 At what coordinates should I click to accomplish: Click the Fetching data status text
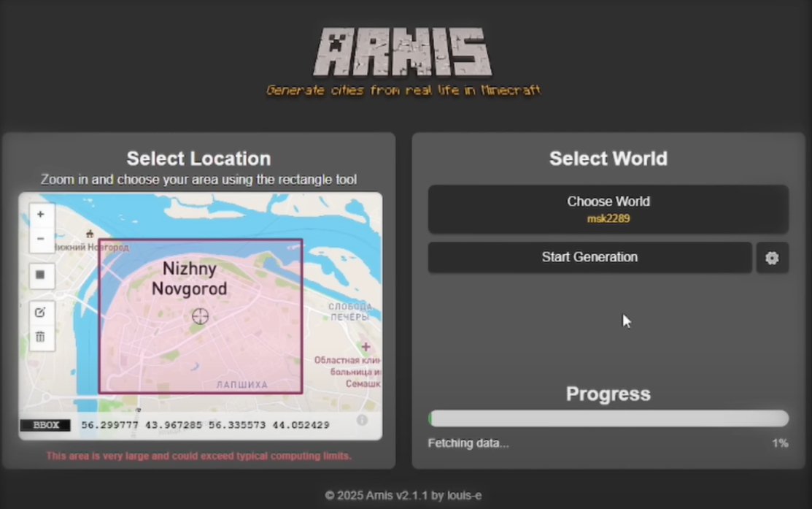pos(468,443)
